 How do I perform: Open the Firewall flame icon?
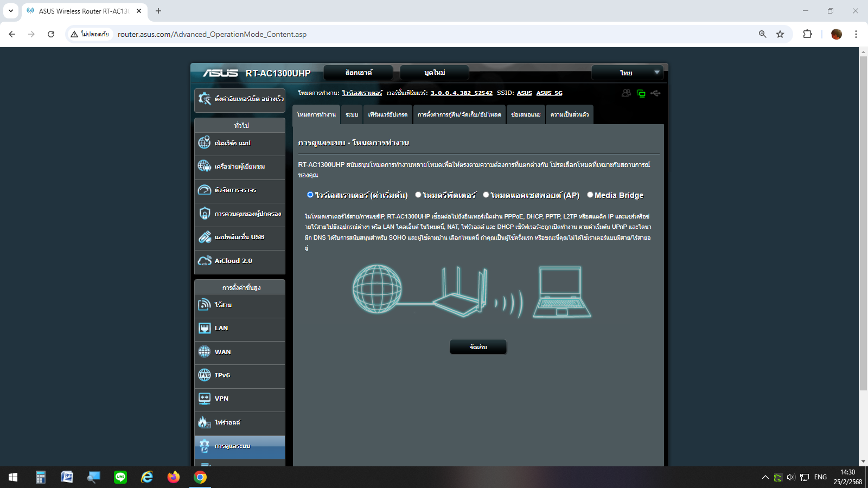(x=205, y=422)
